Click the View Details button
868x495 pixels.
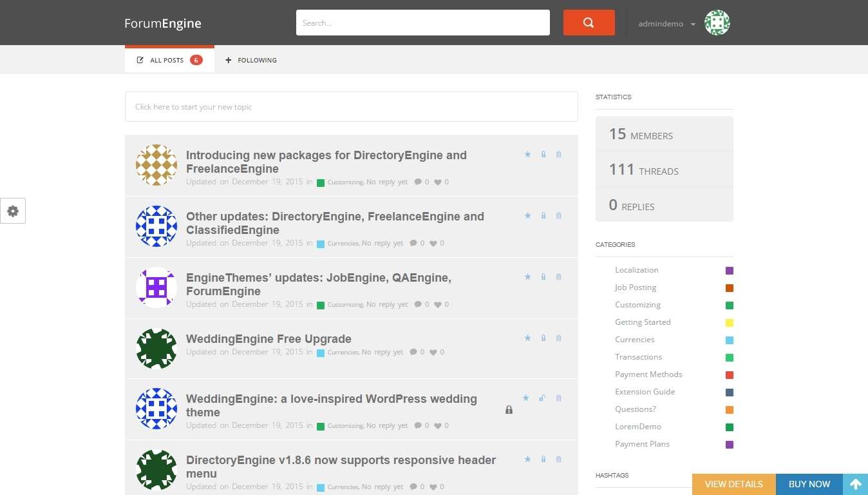coord(734,484)
